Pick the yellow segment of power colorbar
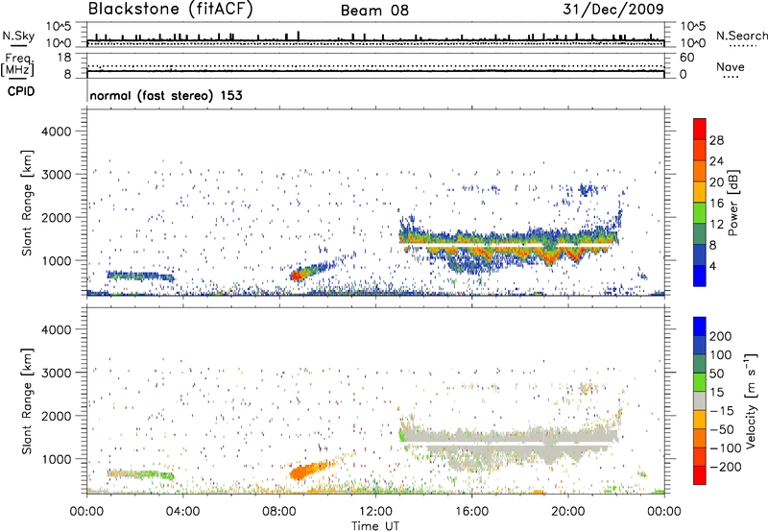This screenshot has width=768, height=532. point(700,192)
